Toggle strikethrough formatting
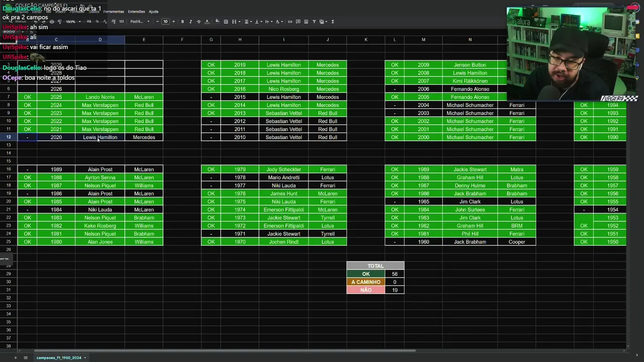The image size is (644, 362). pyautogui.click(x=199, y=22)
